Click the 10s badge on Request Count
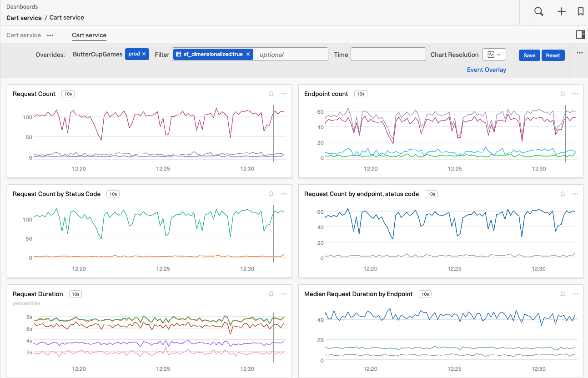 point(68,94)
